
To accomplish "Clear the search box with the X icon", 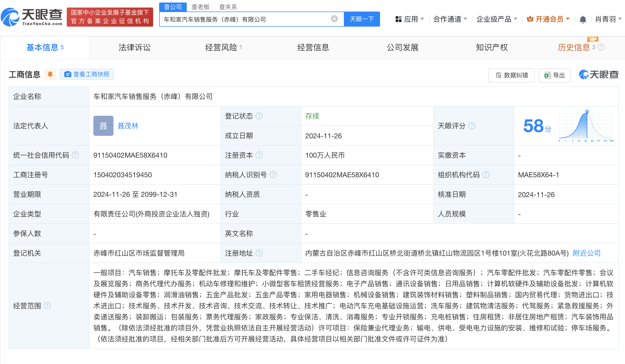I will coord(334,19).
